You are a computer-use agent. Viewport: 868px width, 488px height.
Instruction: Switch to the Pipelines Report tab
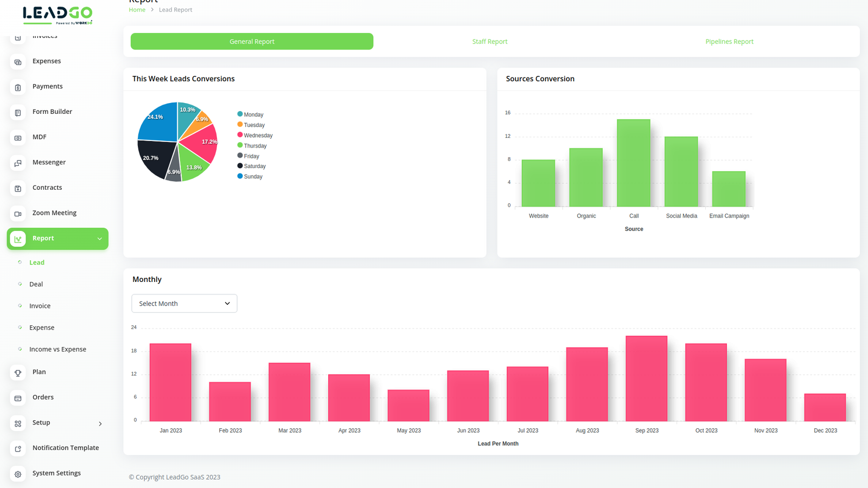point(729,42)
